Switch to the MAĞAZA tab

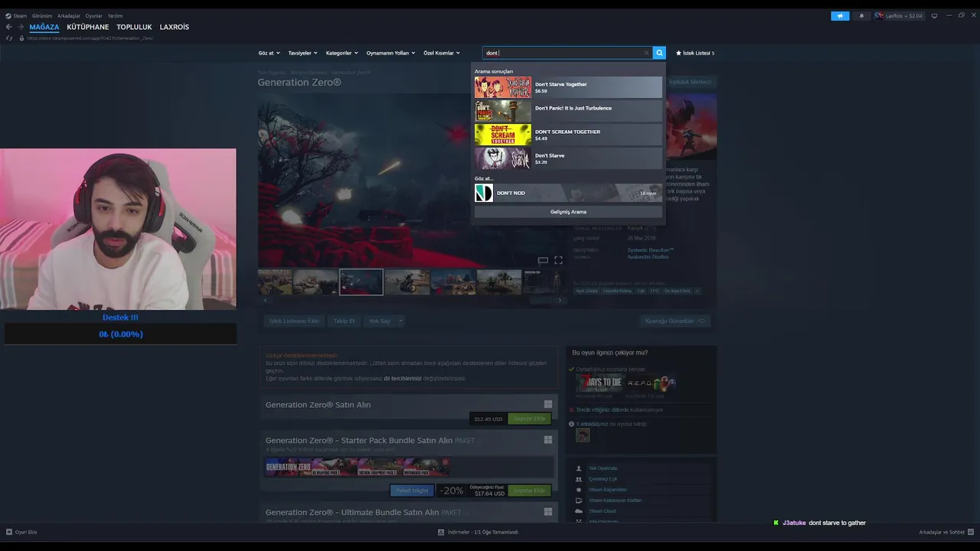tap(44, 27)
